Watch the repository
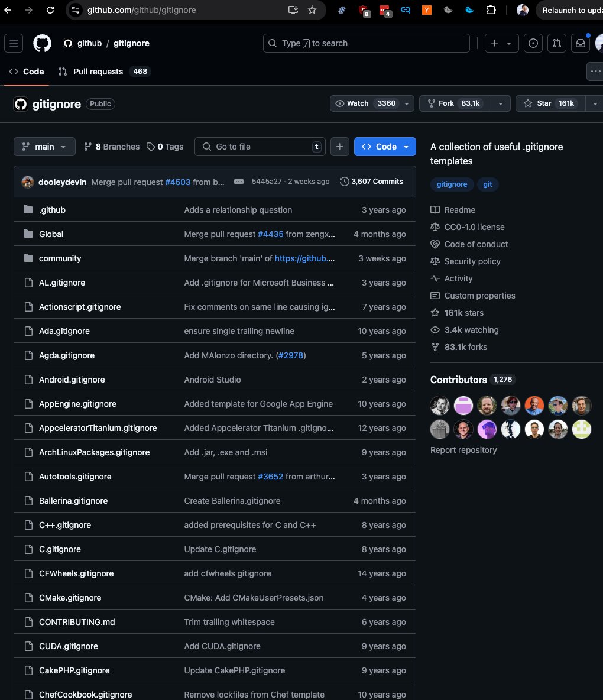 [x=365, y=103]
